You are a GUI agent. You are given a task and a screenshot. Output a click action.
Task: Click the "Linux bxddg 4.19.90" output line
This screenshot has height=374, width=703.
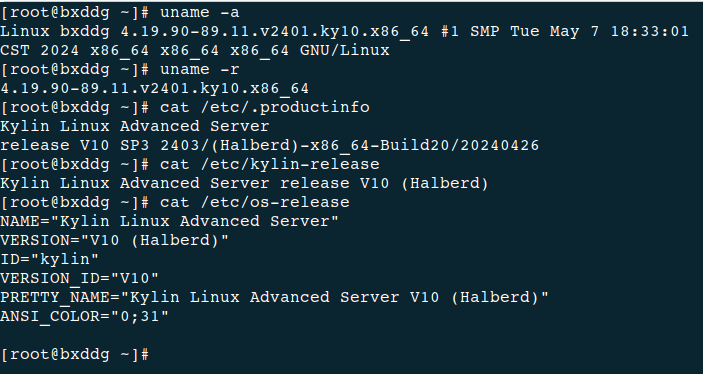[x=344, y=31]
